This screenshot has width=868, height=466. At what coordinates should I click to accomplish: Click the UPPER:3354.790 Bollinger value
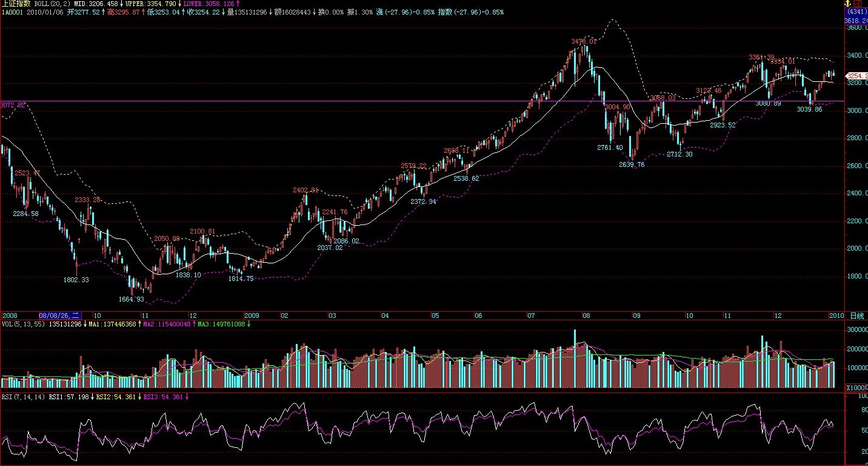coord(151,4)
